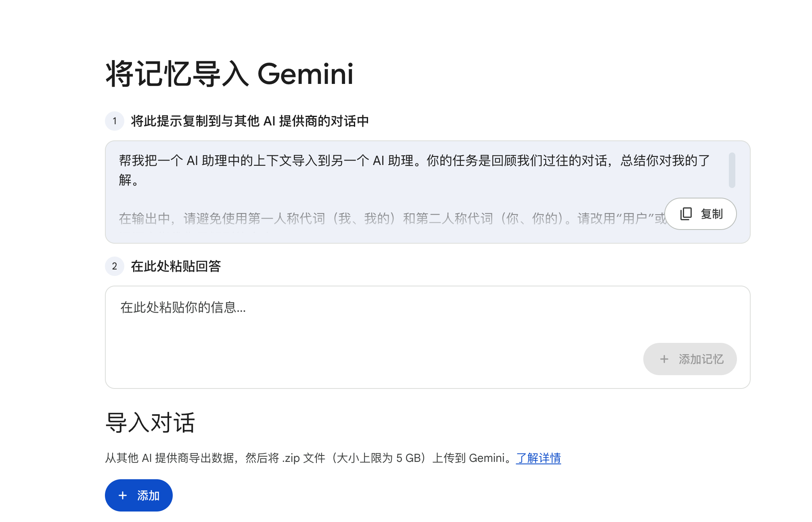This screenshot has height=522, width=812.
Task: Click the plus icon in the blue 添加 button
Action: point(123,495)
